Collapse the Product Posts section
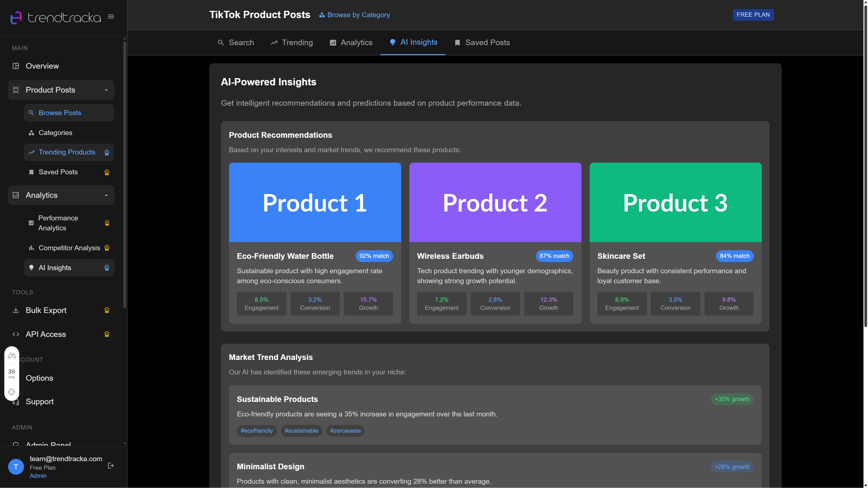The width and height of the screenshot is (868, 488). click(106, 90)
